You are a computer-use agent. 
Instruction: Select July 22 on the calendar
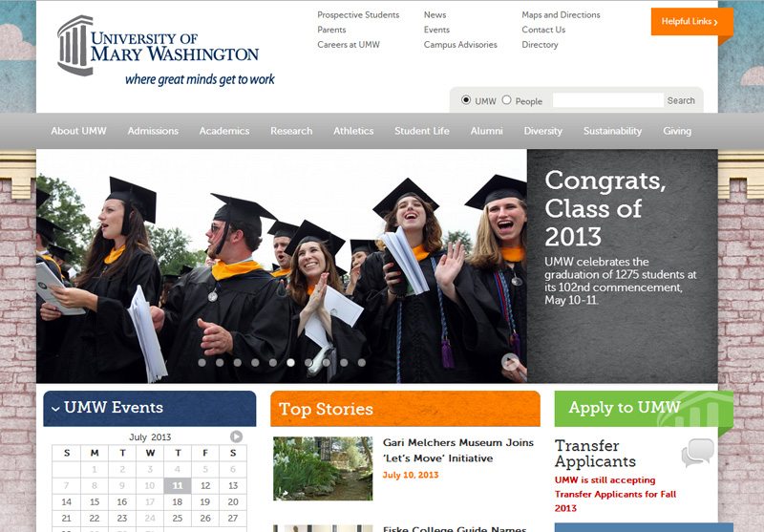95,518
